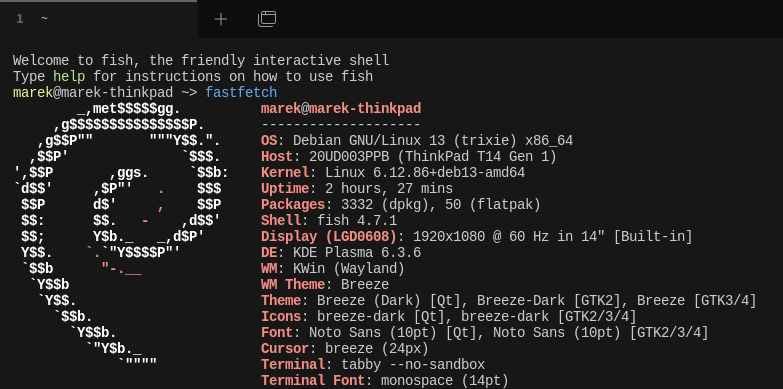
Task: Click the Display (LGD0608) line
Action: [x=477, y=237]
